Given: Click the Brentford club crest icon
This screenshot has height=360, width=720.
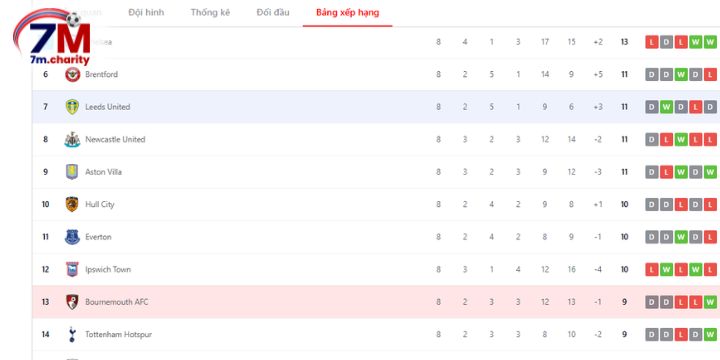Looking at the screenshot, I should click(x=72, y=74).
